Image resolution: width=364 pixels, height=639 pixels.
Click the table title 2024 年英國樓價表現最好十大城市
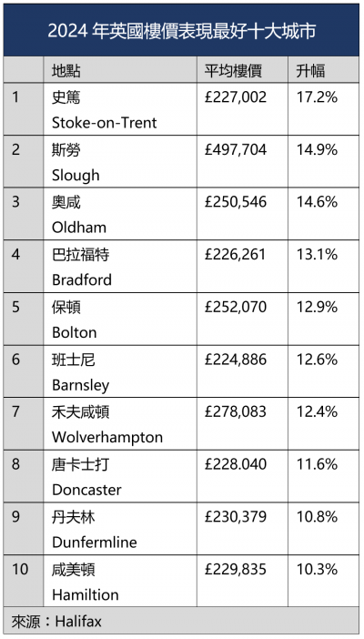point(182,31)
